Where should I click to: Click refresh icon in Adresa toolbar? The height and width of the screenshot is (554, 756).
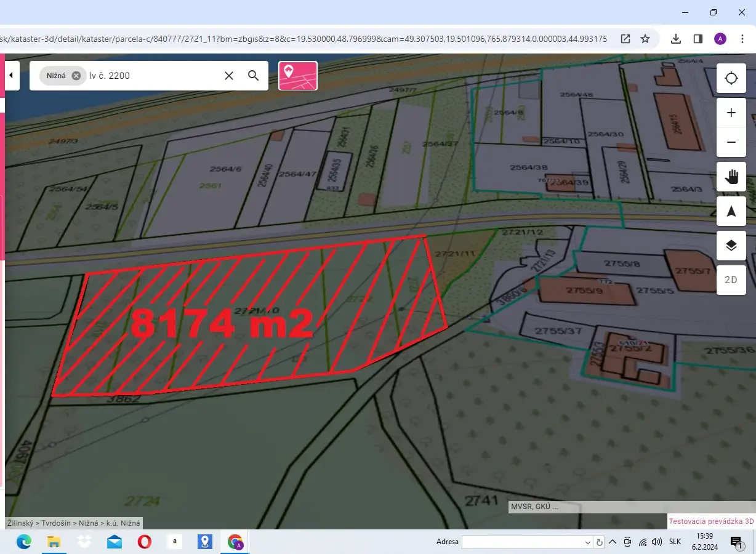click(600, 542)
